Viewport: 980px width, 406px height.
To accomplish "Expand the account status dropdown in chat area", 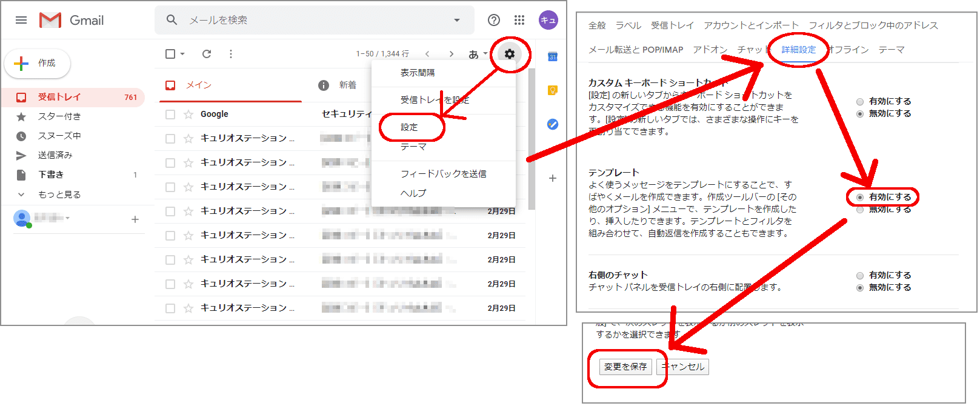I will tap(67, 218).
